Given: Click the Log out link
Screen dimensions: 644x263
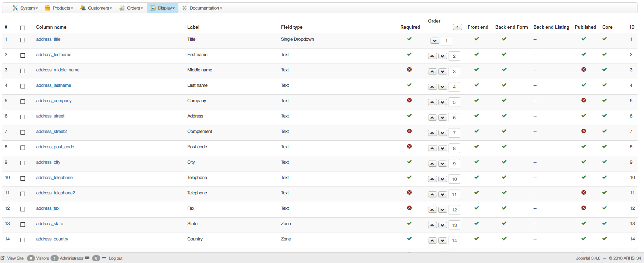Looking at the screenshot, I should [x=115, y=258].
